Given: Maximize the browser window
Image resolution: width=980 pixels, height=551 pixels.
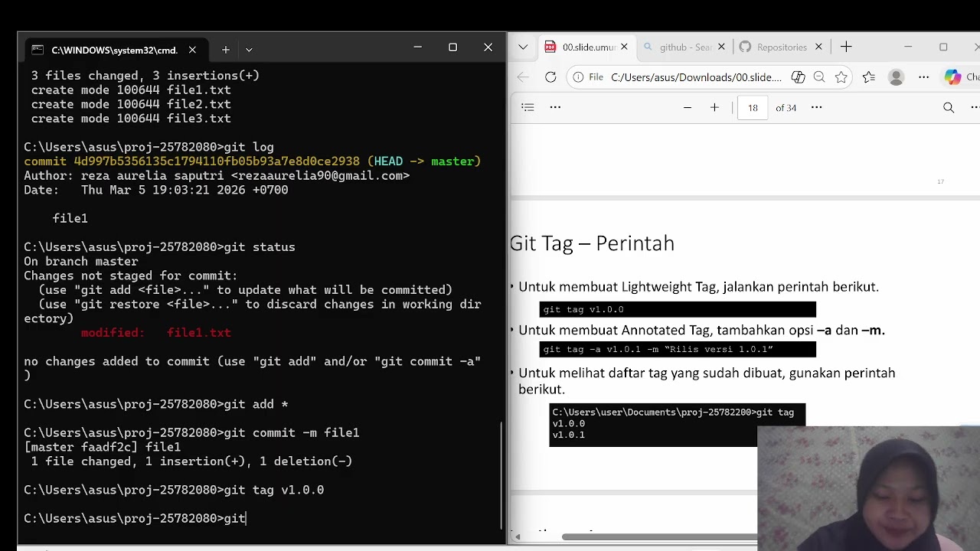Looking at the screenshot, I should point(943,47).
